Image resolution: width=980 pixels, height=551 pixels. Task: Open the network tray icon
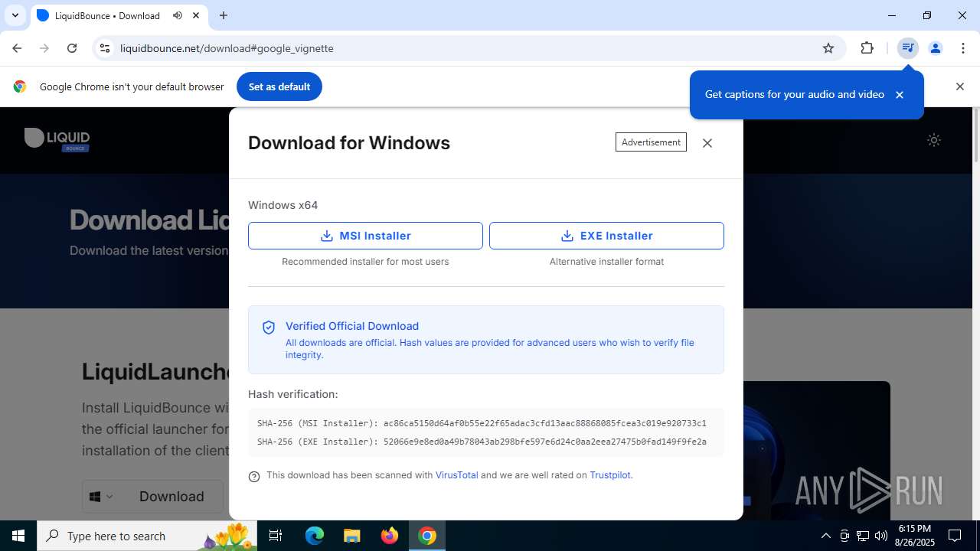[x=863, y=536]
